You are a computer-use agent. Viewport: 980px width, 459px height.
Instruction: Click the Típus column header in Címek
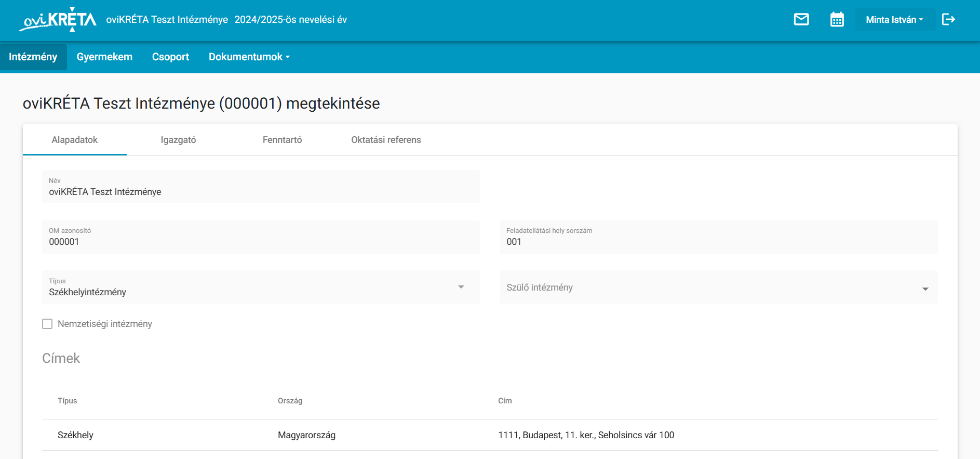[x=68, y=401]
